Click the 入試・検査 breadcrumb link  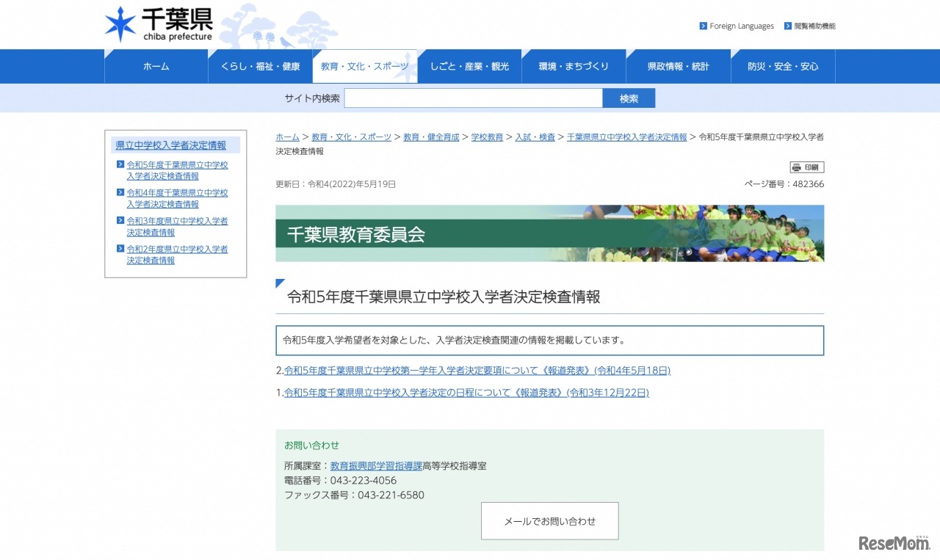click(x=535, y=137)
